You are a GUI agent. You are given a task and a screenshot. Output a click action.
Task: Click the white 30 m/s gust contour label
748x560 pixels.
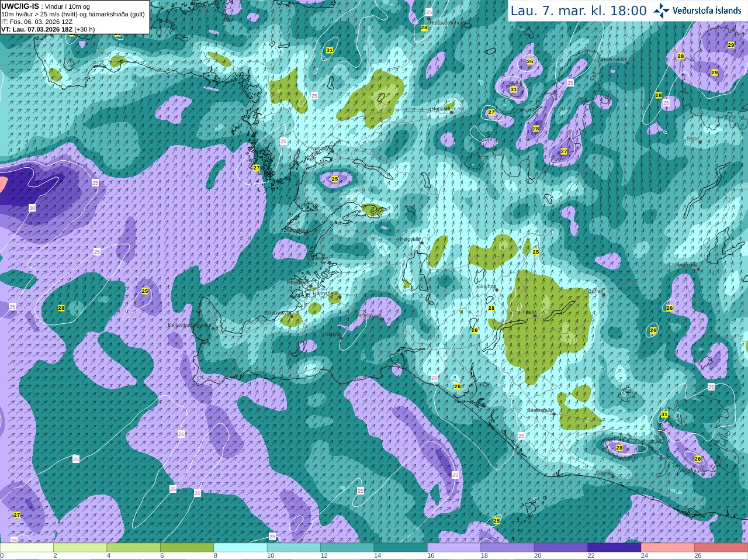click(x=32, y=208)
